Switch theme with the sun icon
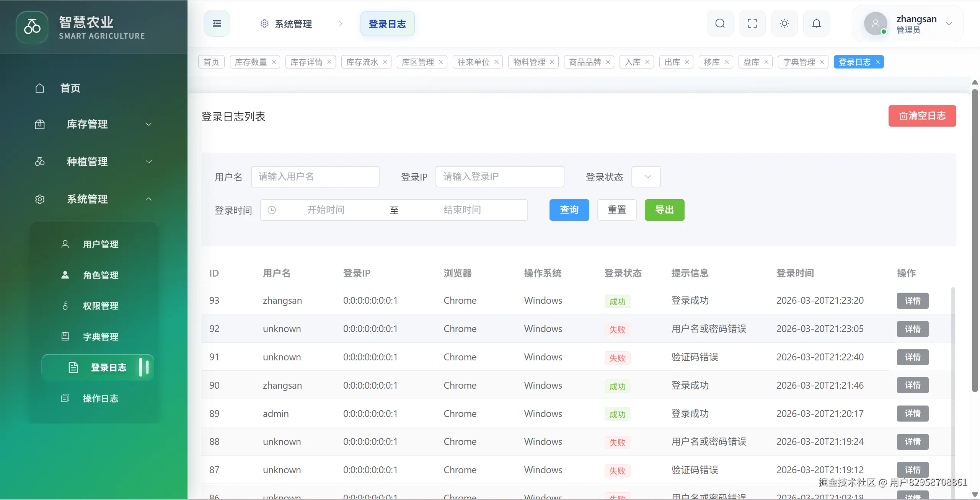 [x=784, y=24]
